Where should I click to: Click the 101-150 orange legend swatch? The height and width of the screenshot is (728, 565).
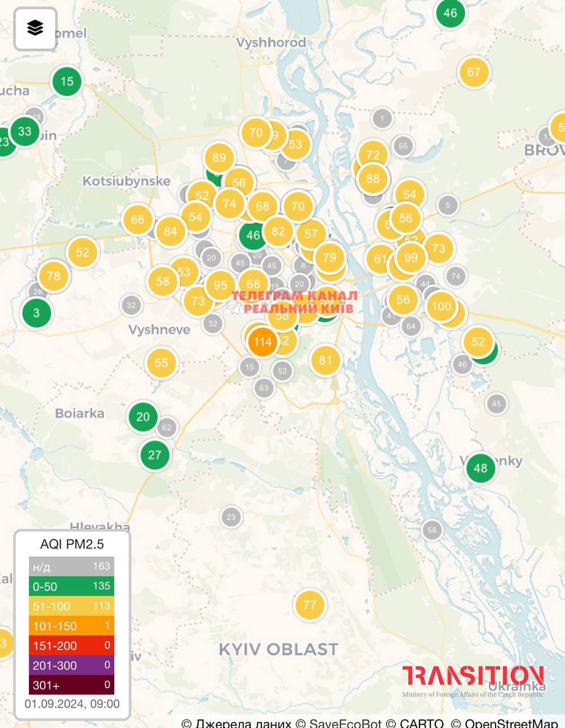[x=72, y=626]
